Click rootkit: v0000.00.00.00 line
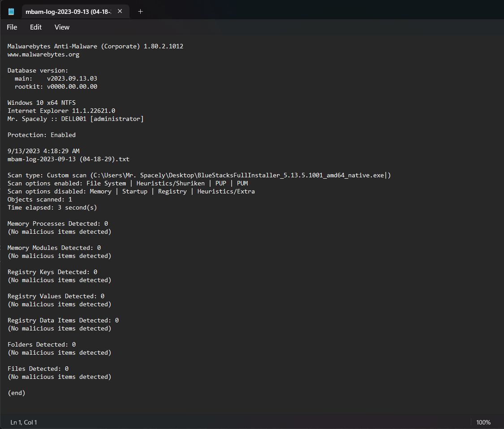 tap(56, 86)
